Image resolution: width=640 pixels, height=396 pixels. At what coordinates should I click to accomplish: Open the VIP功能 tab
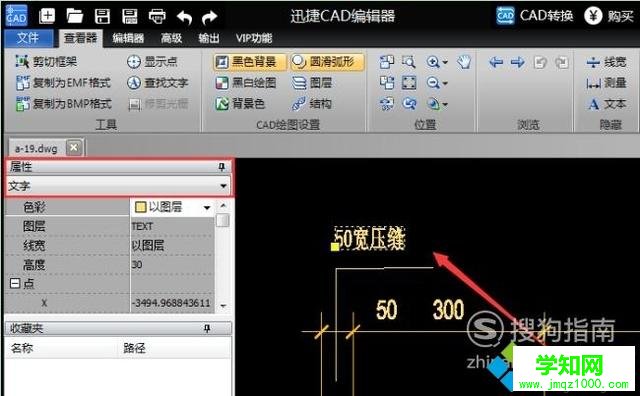tap(254, 38)
